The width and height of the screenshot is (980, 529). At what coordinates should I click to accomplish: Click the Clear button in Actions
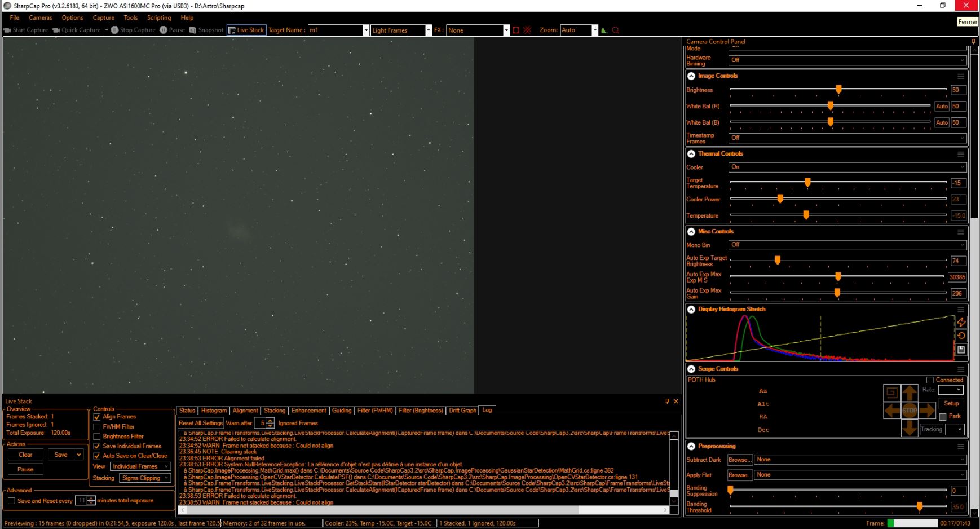tap(25, 455)
